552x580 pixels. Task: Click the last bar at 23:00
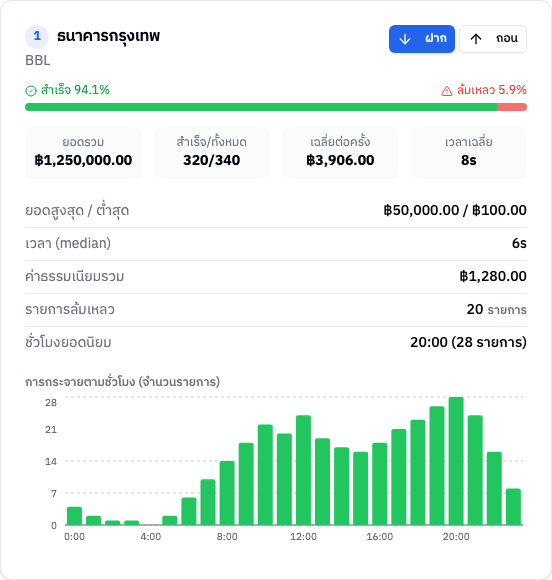[x=513, y=507]
